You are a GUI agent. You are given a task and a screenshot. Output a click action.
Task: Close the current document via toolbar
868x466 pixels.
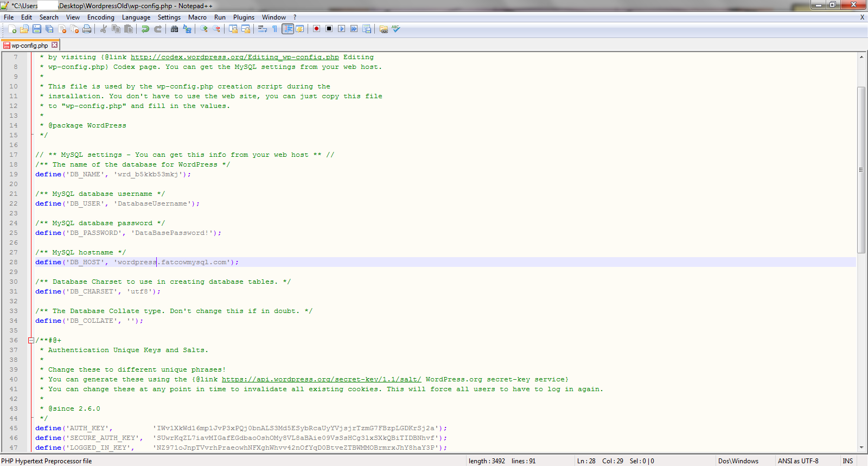pyautogui.click(x=62, y=29)
